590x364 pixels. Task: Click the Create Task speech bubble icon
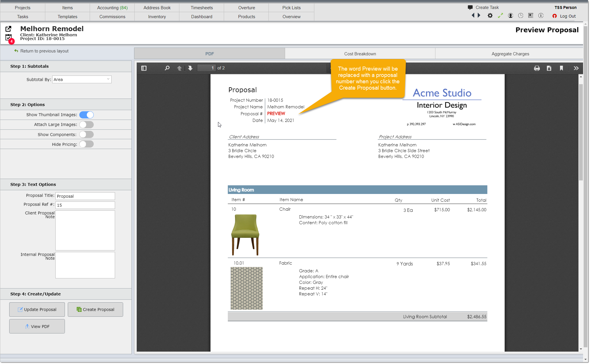(x=470, y=7)
